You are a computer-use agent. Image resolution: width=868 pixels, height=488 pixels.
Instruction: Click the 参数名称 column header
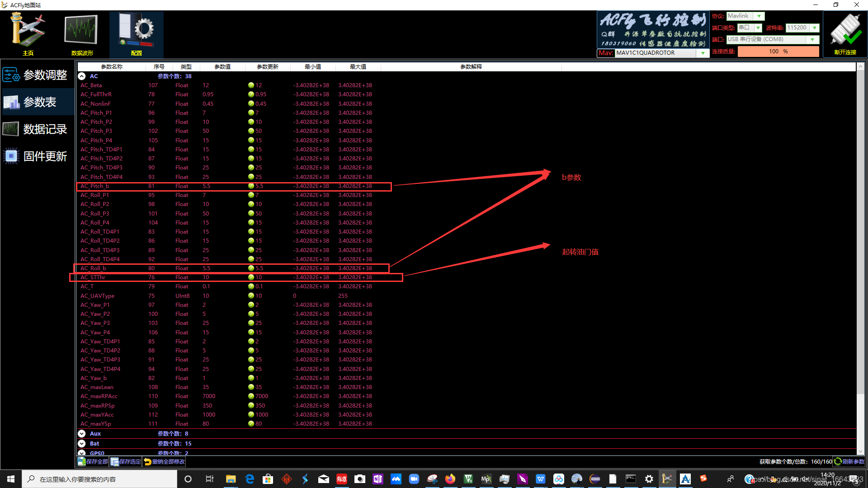click(x=112, y=67)
